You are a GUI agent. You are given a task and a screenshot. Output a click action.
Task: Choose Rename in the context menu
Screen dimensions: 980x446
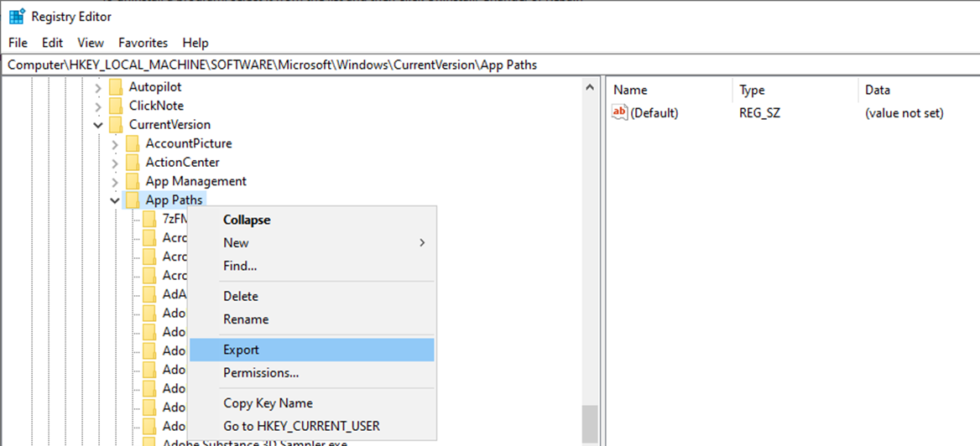pyautogui.click(x=312, y=319)
